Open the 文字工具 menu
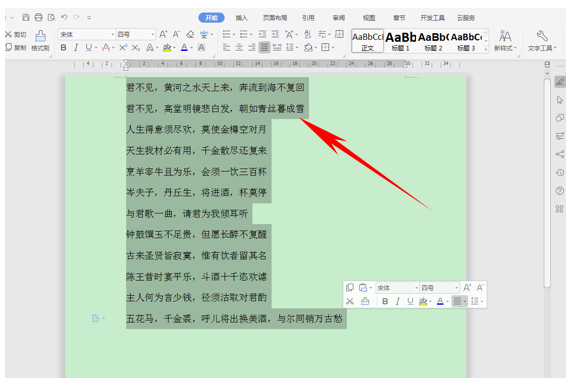The image size is (566, 378). 542,41
